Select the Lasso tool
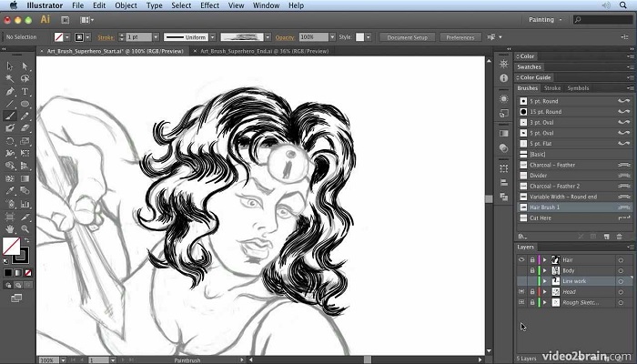 pyautogui.click(x=25, y=78)
